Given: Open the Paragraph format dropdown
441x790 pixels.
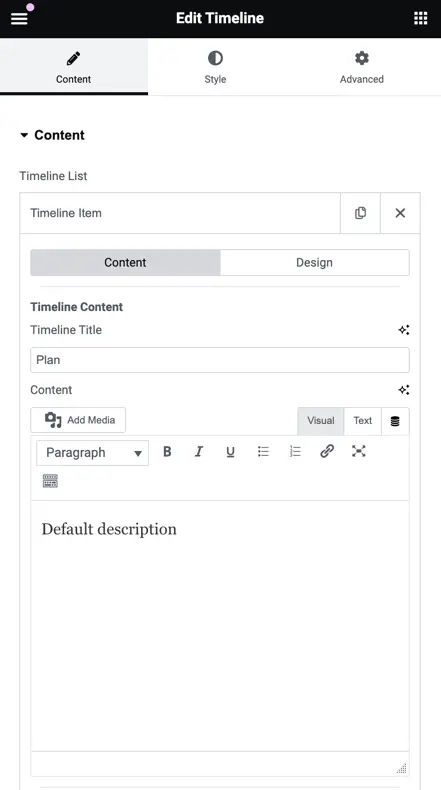Looking at the screenshot, I should click(93, 453).
